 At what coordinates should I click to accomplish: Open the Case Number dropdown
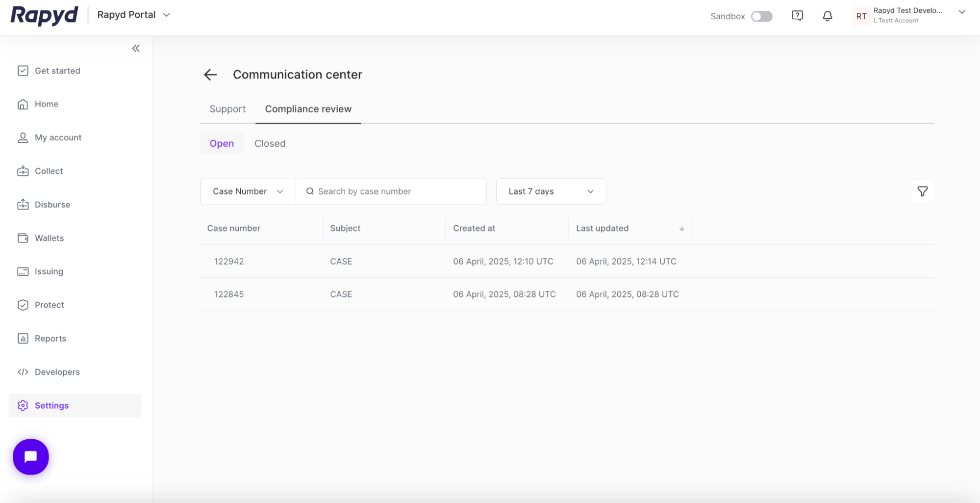248,191
